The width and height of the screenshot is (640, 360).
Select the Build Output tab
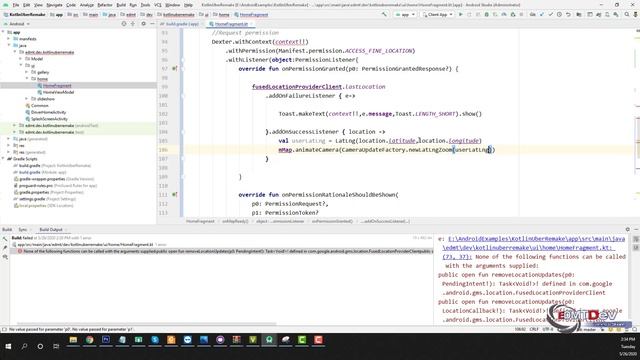click(51, 230)
